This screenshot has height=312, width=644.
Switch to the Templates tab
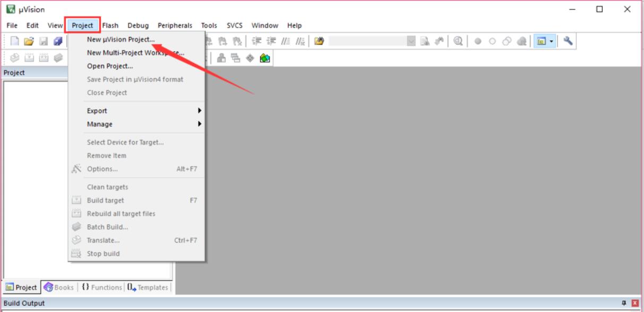[x=148, y=288]
